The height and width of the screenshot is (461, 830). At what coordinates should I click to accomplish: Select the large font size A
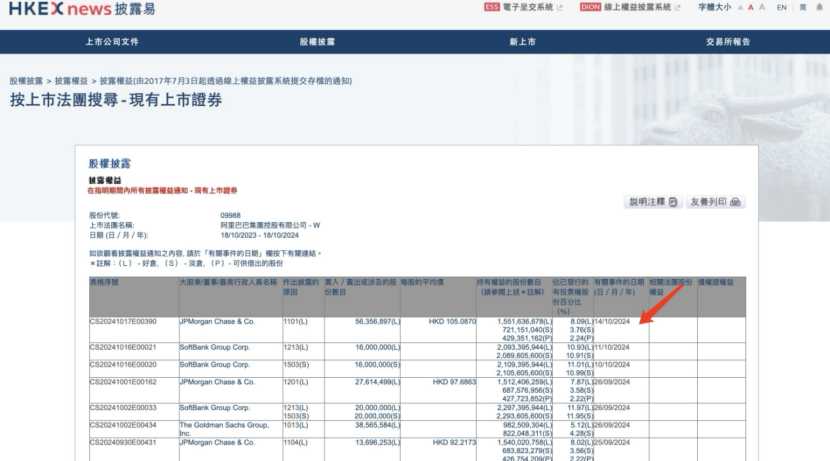click(762, 7)
